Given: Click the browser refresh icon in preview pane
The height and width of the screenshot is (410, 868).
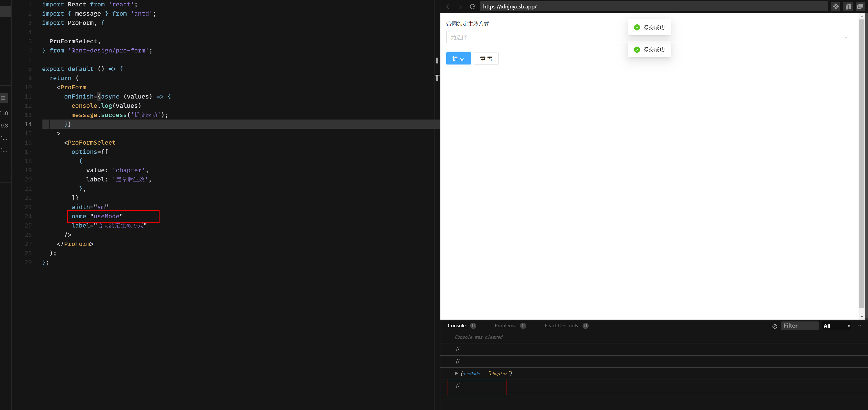Looking at the screenshot, I should [472, 6].
